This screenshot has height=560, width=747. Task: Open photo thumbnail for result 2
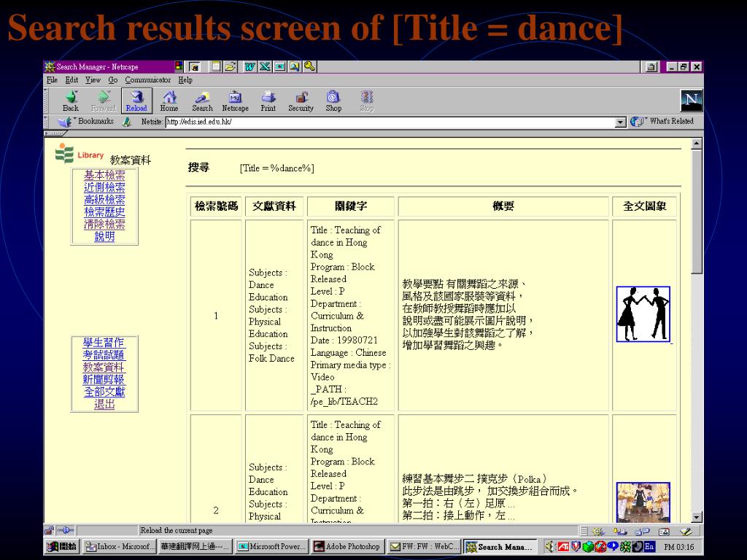[643, 502]
